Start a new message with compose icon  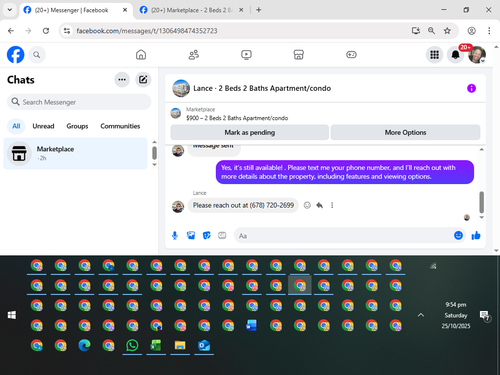coord(143,80)
